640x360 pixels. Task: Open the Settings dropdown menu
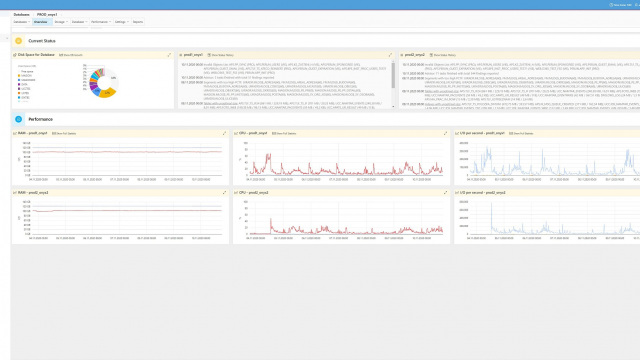point(122,22)
